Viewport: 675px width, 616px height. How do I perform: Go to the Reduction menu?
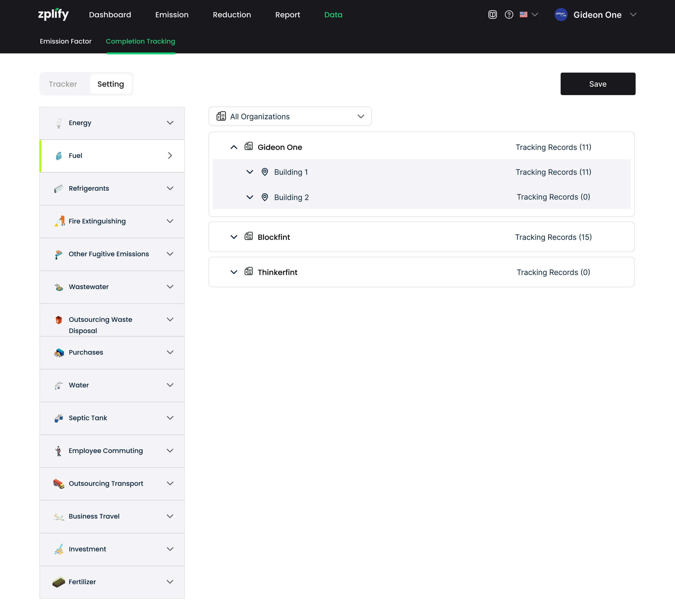[x=232, y=15]
